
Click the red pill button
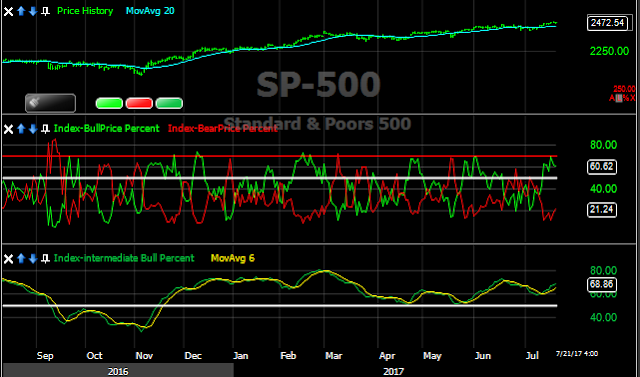[x=139, y=103]
